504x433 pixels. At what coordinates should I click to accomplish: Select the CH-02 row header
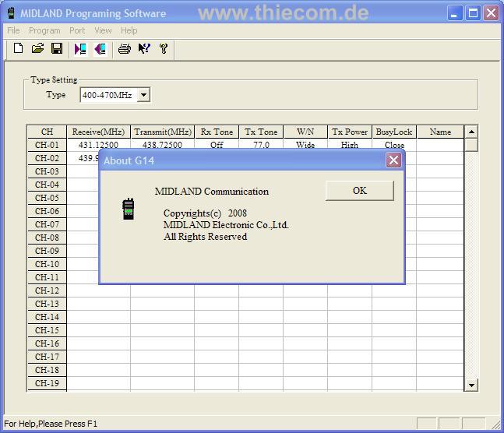(47, 158)
